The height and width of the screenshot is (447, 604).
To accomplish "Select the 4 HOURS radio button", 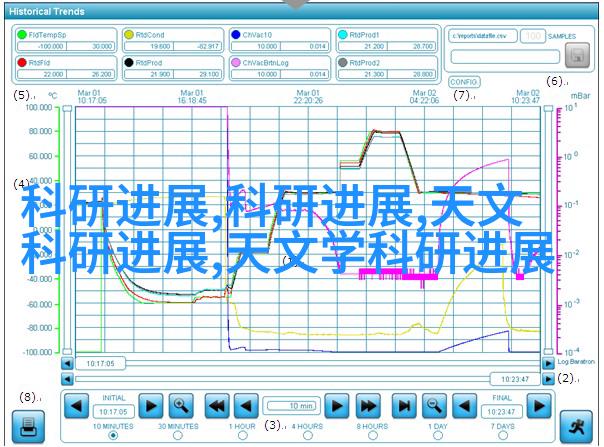I will [307, 435].
